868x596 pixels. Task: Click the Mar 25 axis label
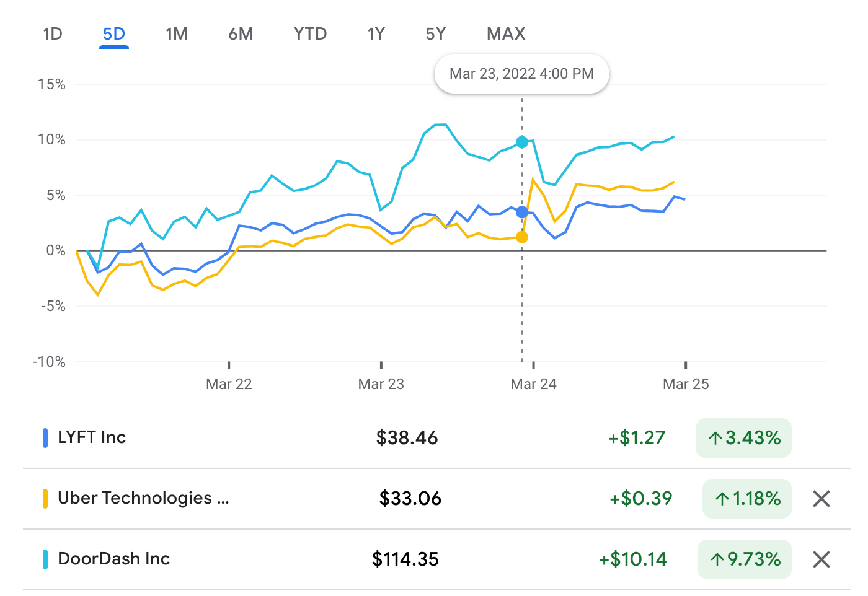pyautogui.click(x=686, y=384)
